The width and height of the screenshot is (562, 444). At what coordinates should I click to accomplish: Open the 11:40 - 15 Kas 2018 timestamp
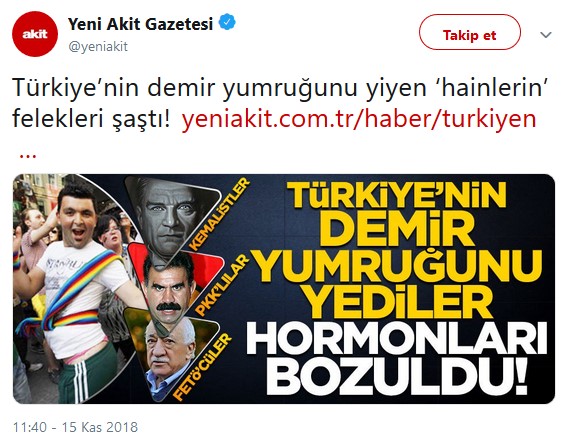pos(75,427)
